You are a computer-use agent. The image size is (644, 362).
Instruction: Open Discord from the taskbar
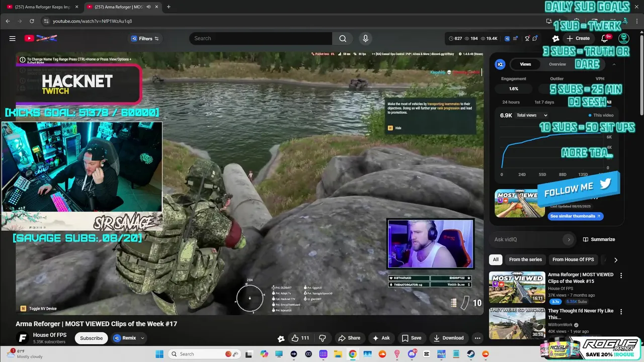point(412,354)
